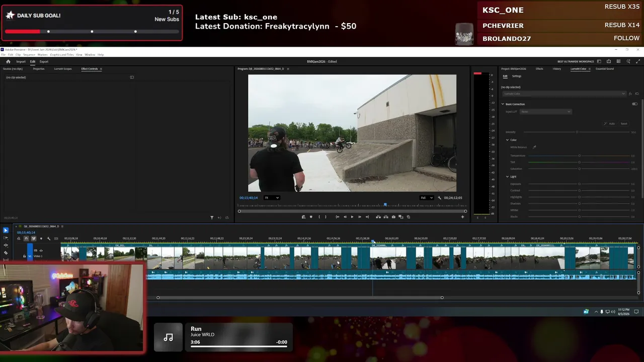Screen dimensions: 644x362
Task: Open the Lumetri Color effect selector dropdown
Action: point(563,94)
